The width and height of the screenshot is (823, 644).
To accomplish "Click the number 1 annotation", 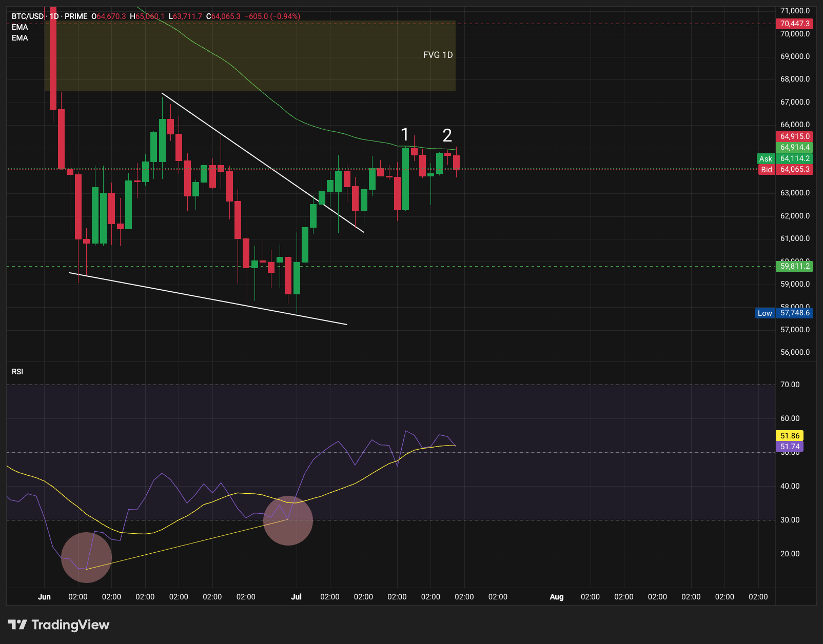I will pos(405,135).
